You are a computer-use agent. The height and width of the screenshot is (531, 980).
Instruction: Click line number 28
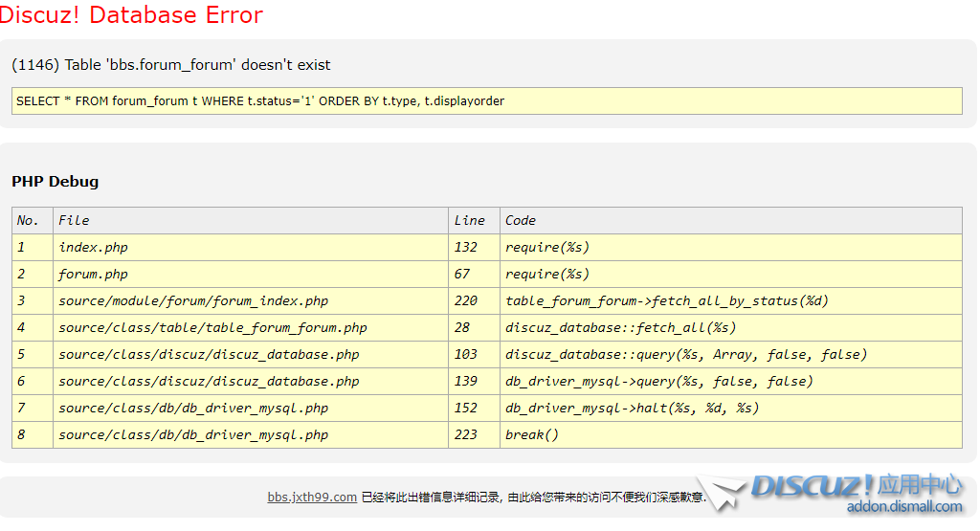pos(462,328)
